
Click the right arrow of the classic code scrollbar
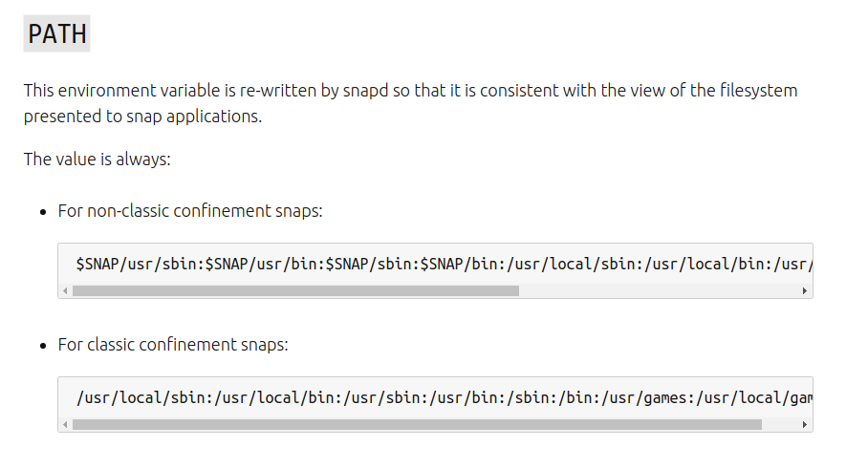(x=805, y=424)
